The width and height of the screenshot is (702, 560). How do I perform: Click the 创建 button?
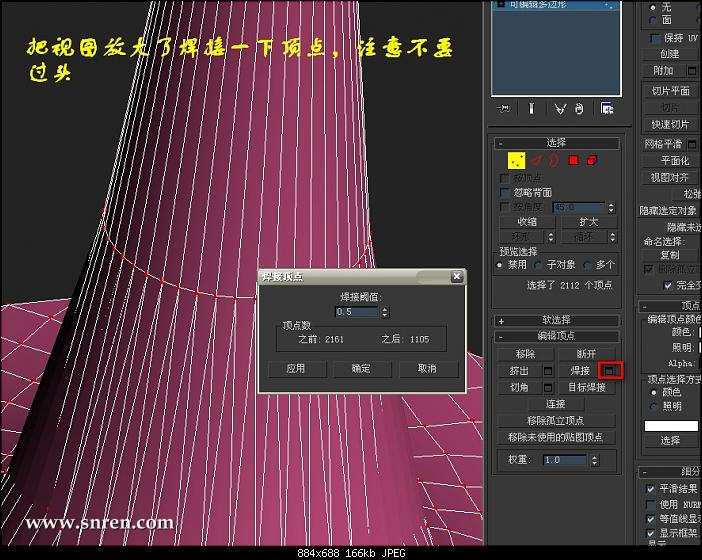point(670,54)
